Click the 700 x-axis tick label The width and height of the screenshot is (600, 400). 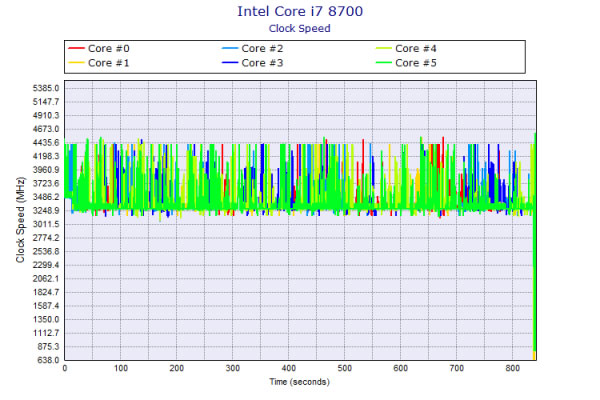(457, 368)
